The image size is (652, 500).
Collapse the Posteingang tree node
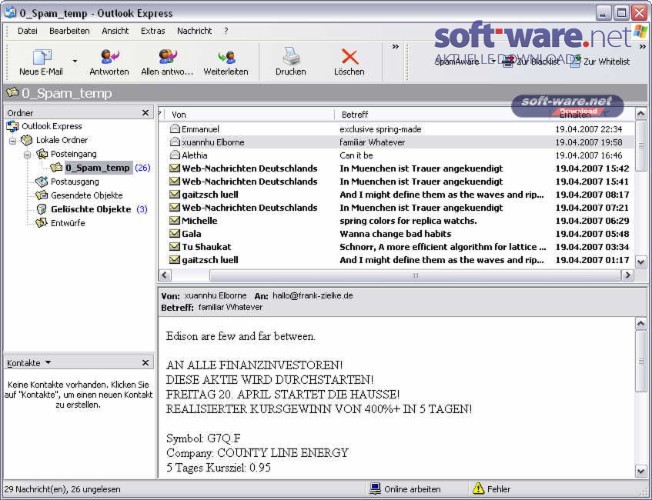coord(27,155)
